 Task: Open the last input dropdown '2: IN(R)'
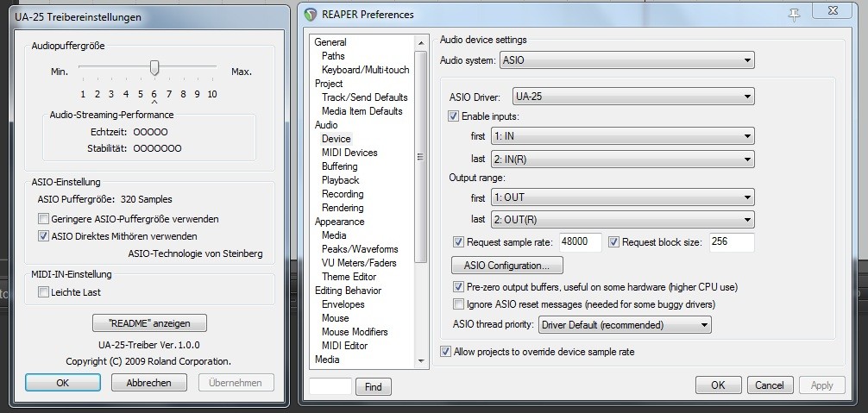pyautogui.click(x=621, y=160)
